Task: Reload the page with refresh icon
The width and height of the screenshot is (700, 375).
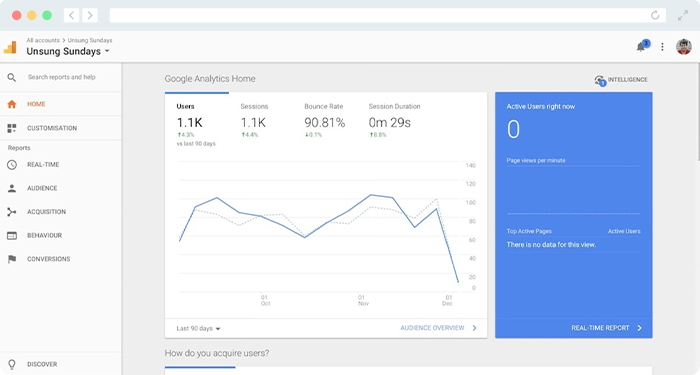Action: point(655,15)
